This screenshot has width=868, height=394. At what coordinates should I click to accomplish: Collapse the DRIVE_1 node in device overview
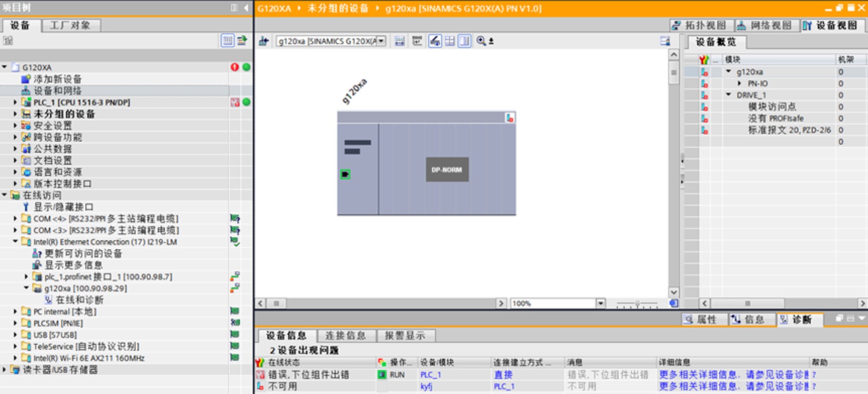(729, 95)
